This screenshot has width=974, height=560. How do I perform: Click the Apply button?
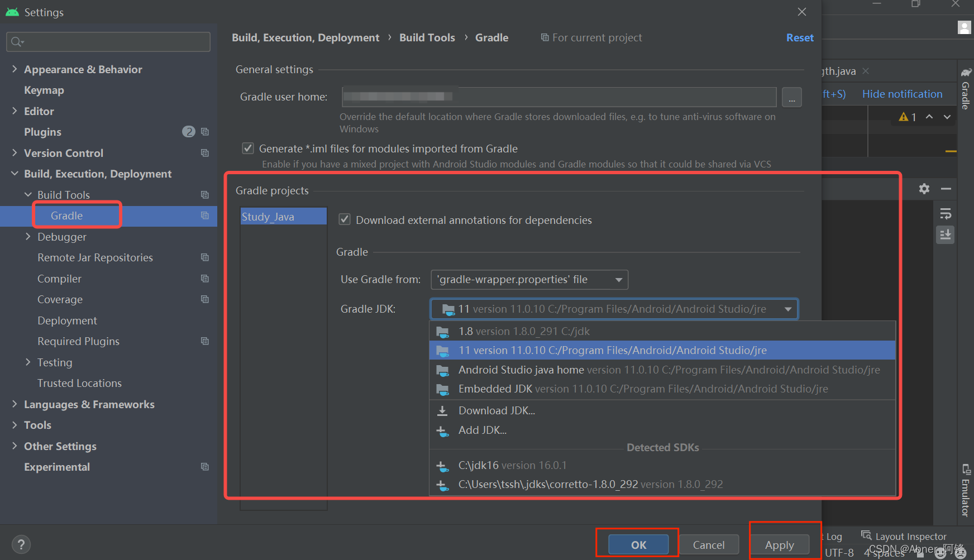click(780, 545)
